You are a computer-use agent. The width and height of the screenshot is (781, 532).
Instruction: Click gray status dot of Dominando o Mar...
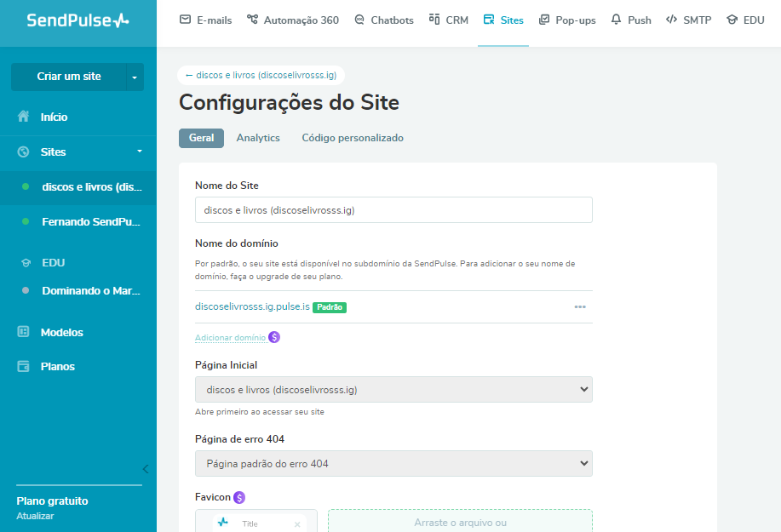pos(26,290)
